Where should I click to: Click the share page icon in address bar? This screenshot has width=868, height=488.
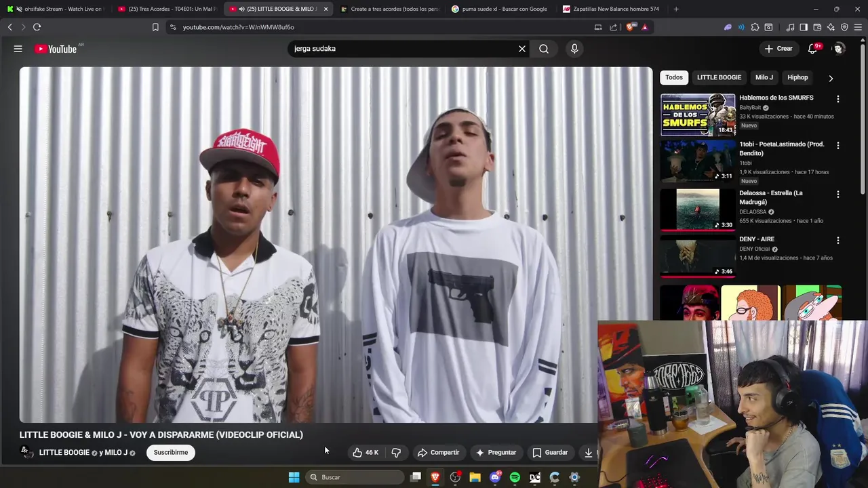[x=614, y=27]
